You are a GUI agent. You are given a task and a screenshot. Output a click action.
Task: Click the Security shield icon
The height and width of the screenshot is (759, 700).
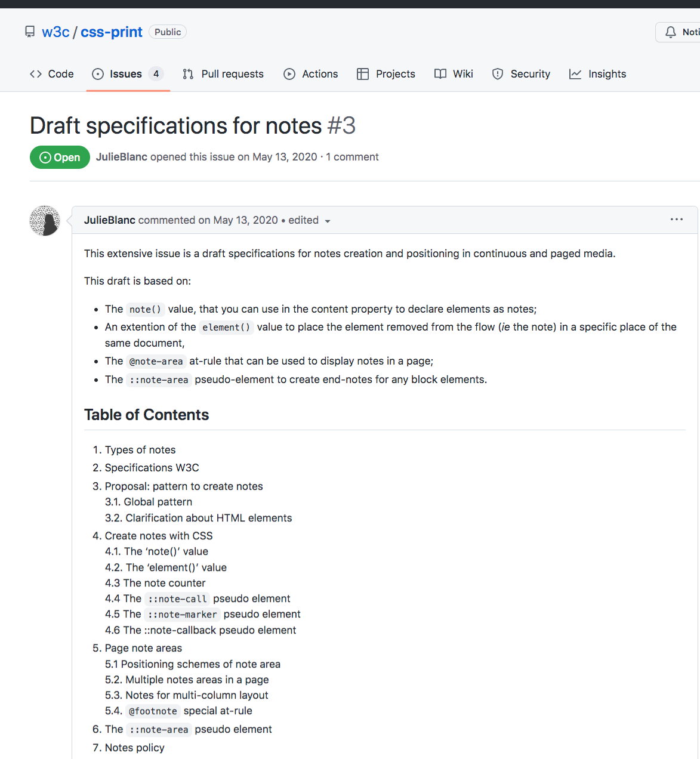point(498,74)
